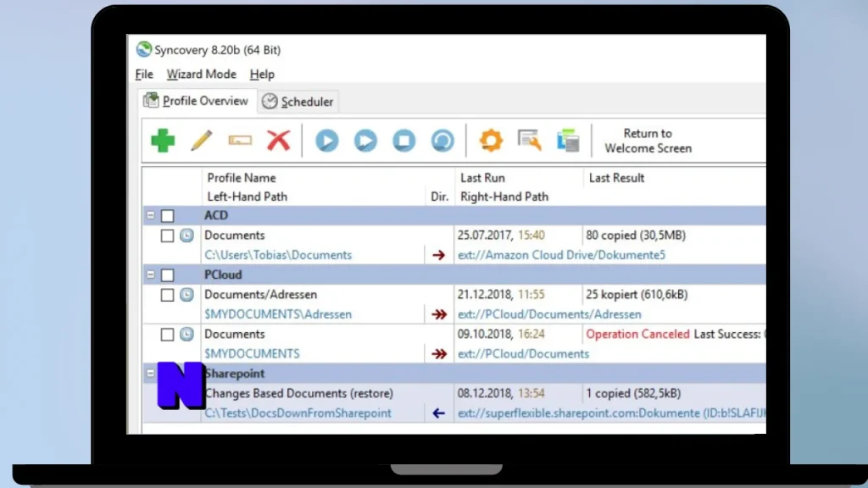Add a new profile with green plus

[x=163, y=141]
